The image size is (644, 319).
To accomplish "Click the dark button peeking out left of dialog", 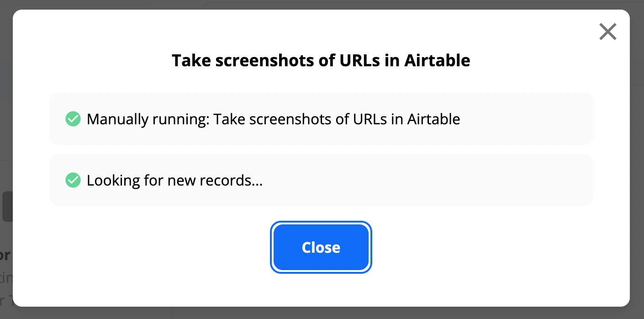I will click(x=7, y=207).
